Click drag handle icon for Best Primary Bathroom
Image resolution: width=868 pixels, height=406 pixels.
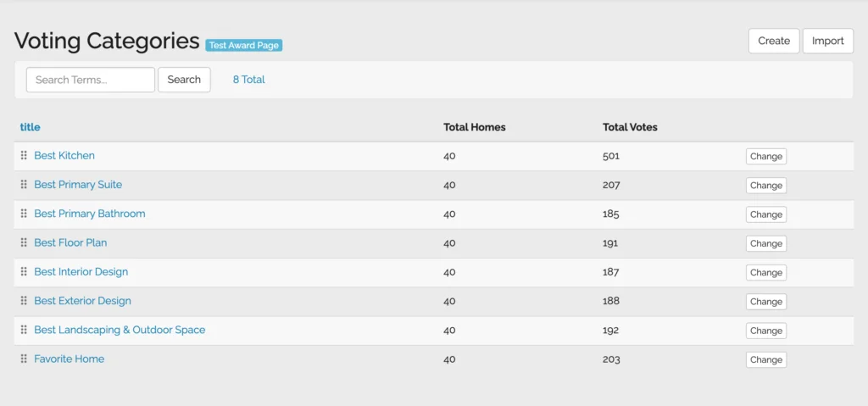tap(24, 214)
